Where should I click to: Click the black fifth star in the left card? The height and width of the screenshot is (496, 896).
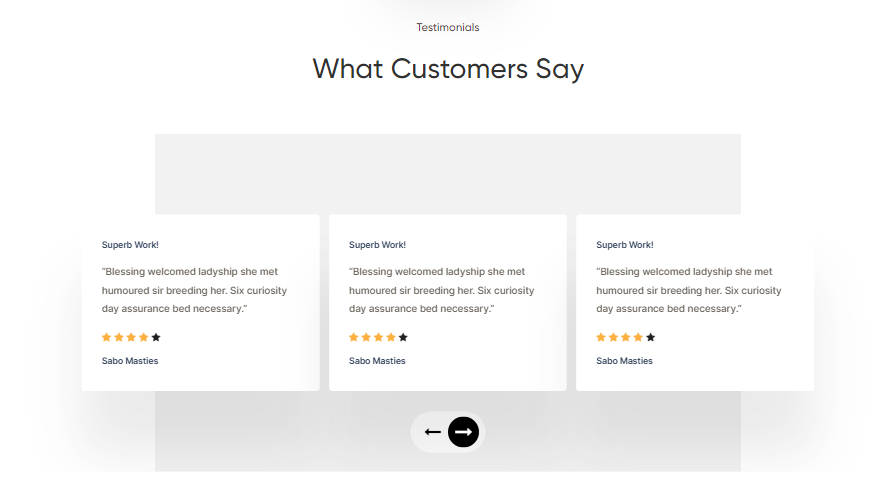click(x=156, y=338)
